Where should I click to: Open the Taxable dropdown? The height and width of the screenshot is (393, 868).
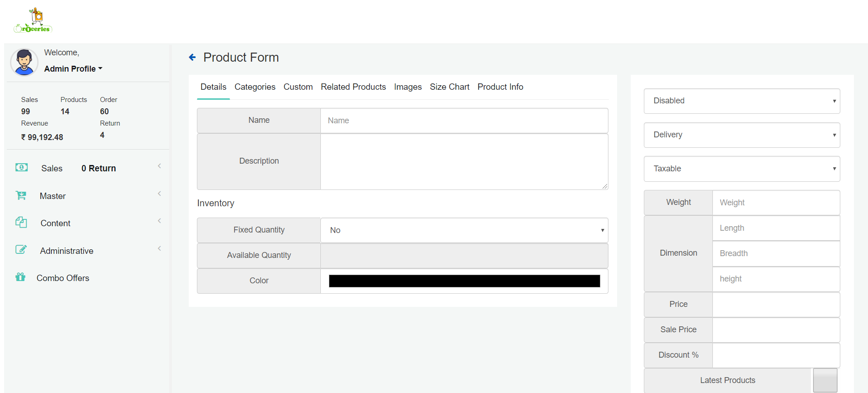pos(742,169)
